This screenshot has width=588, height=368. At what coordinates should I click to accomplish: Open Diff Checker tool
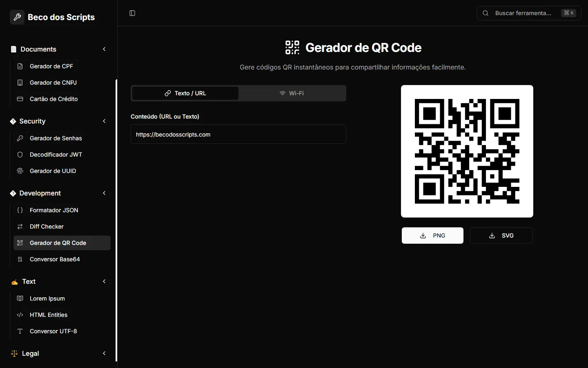(62, 227)
